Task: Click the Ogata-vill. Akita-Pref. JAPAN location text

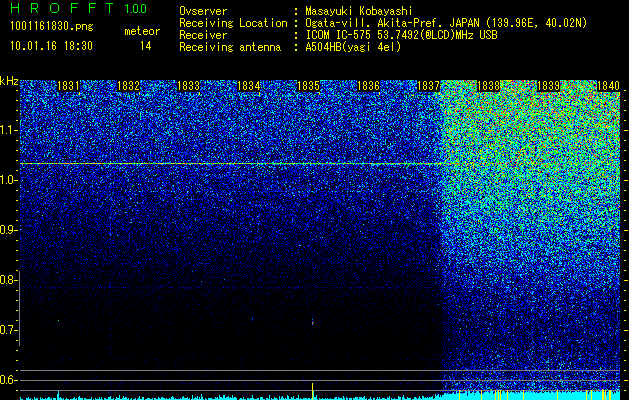Action: click(446, 23)
